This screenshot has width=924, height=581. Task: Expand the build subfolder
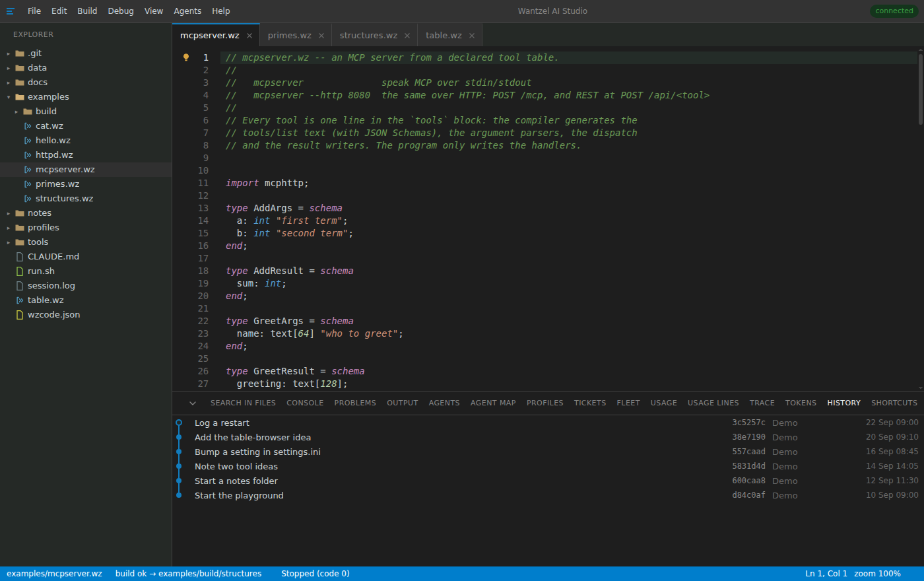[16, 112]
